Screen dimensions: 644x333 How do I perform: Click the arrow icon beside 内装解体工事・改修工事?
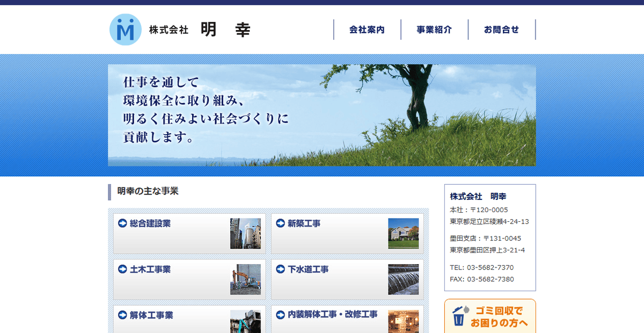click(280, 315)
